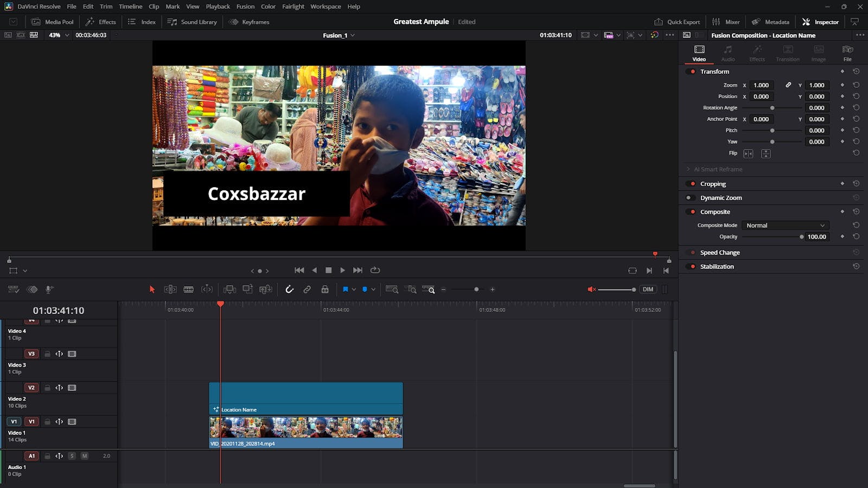The width and height of the screenshot is (868, 488).
Task: Select the arrow Selection Mode tool
Action: tap(152, 290)
